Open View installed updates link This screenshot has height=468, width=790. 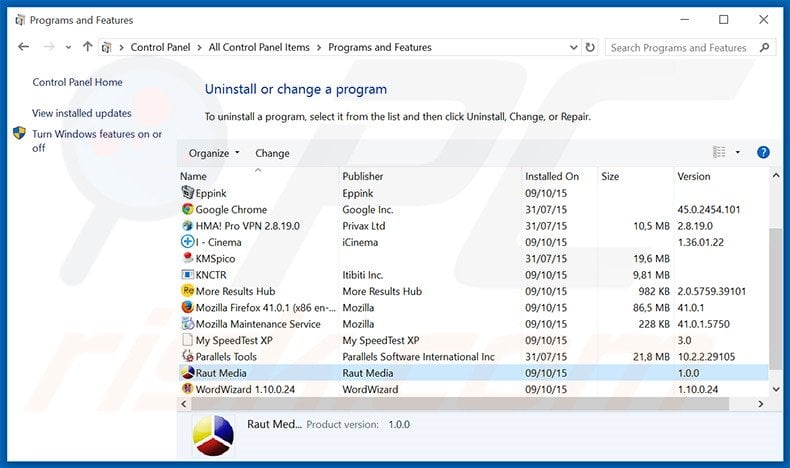coord(82,113)
